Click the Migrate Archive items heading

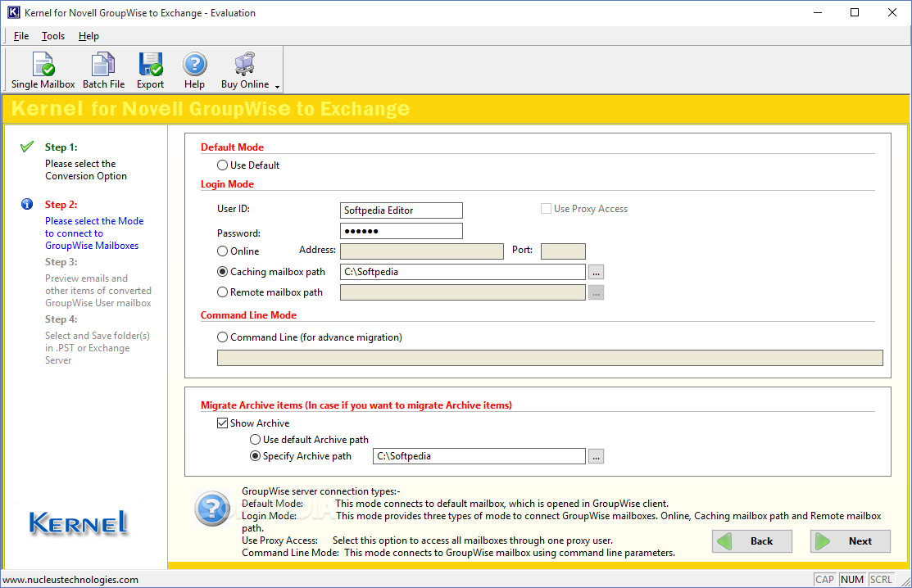356,405
